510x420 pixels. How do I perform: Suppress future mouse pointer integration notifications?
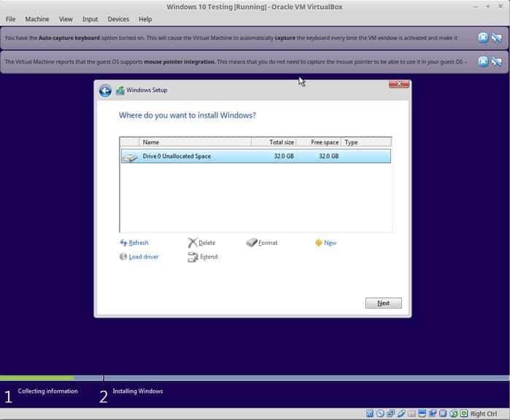[497, 61]
